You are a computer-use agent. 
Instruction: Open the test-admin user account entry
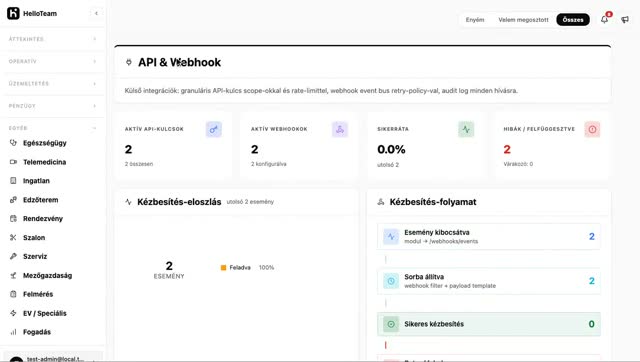(x=52, y=358)
